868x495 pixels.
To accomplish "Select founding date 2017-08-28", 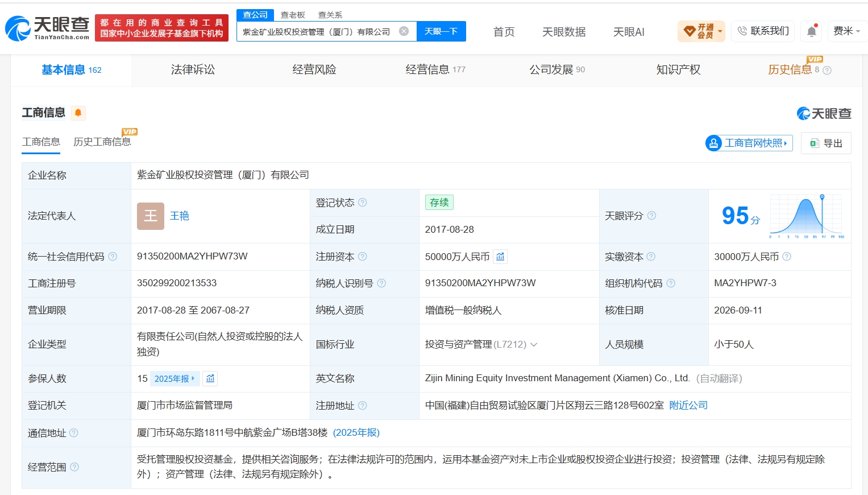I will (450, 230).
